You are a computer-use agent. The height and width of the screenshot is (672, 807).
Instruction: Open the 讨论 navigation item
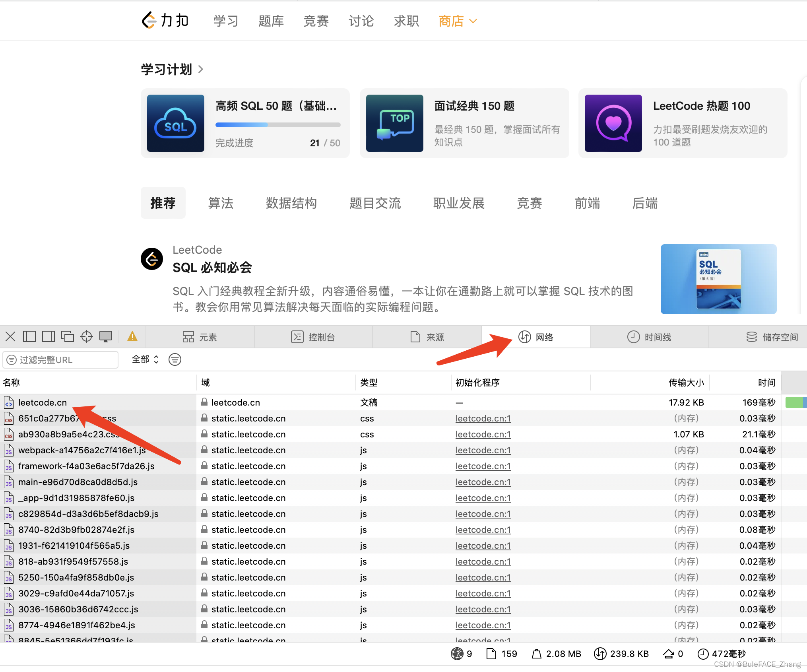pyautogui.click(x=361, y=21)
